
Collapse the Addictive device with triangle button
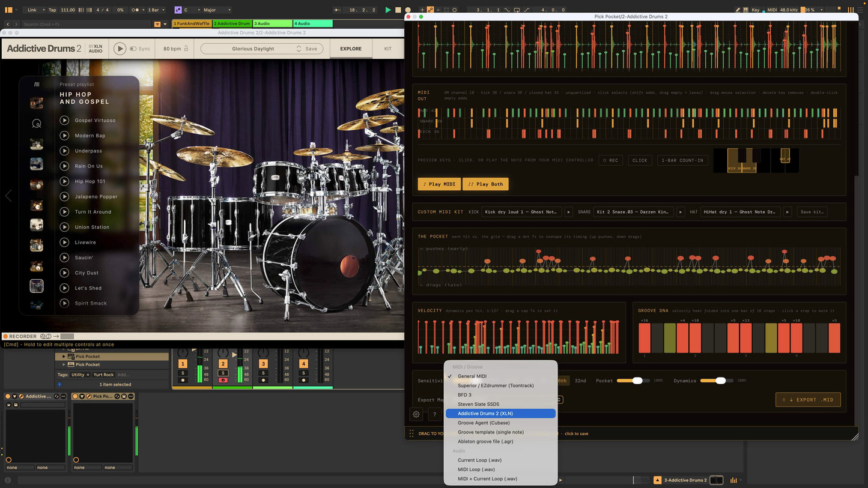pyautogui.click(x=15, y=396)
